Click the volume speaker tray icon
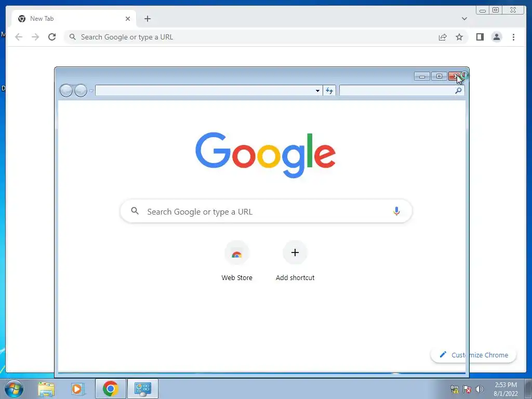The image size is (532, 399). pyautogui.click(x=479, y=389)
